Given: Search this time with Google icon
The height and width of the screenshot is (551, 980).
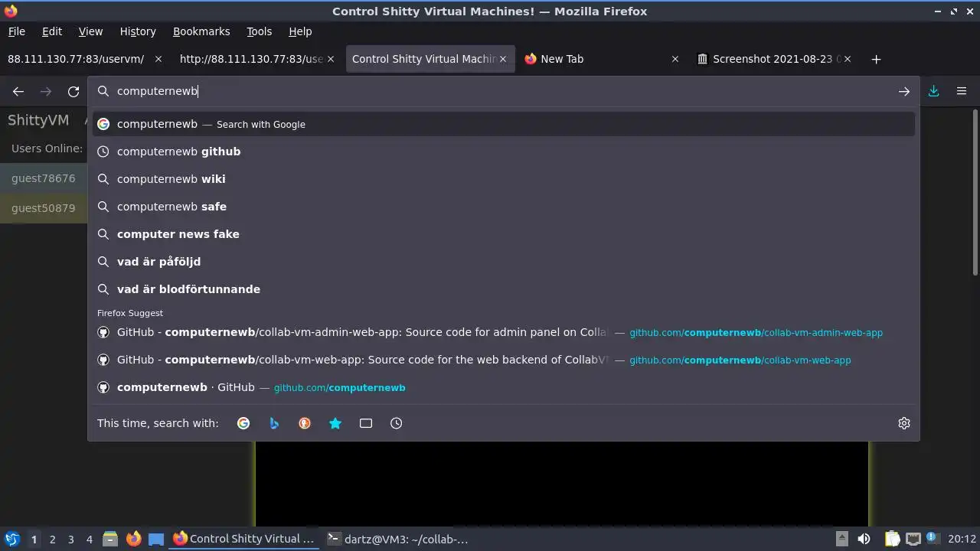Looking at the screenshot, I should (x=243, y=423).
